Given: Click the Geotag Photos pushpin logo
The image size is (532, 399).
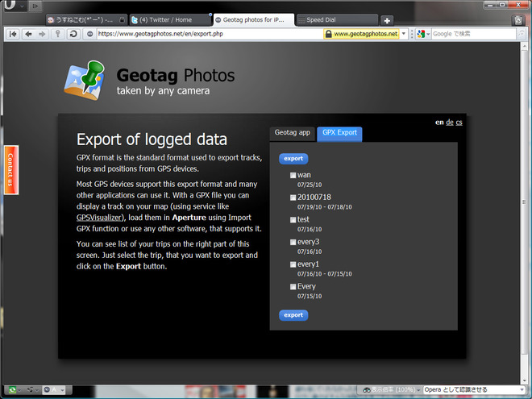Looking at the screenshot, I should click(x=85, y=81).
